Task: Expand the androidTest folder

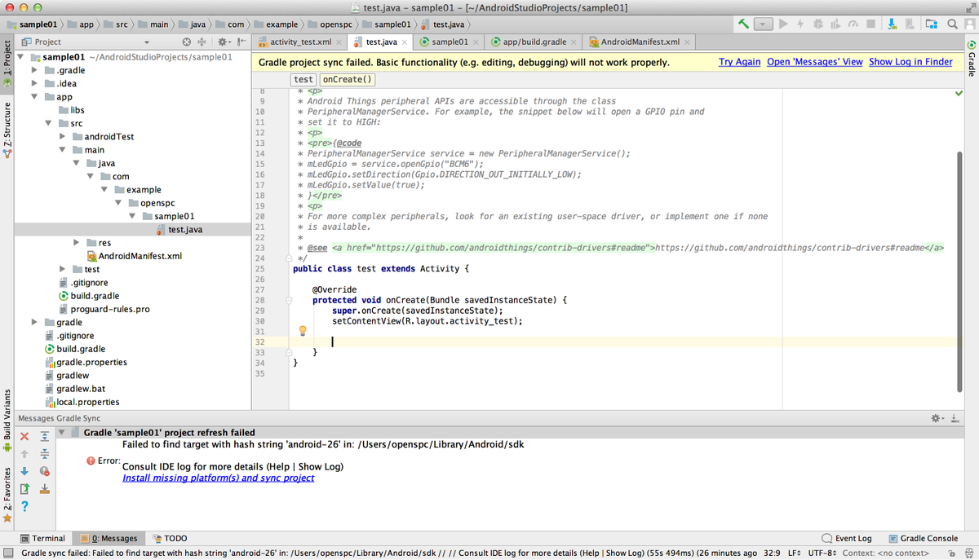Action: 62,136
